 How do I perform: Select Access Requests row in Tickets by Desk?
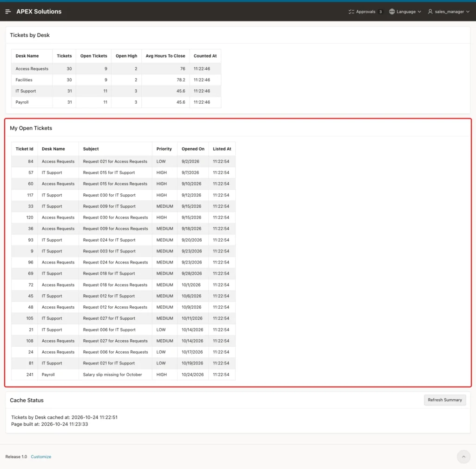[116, 69]
